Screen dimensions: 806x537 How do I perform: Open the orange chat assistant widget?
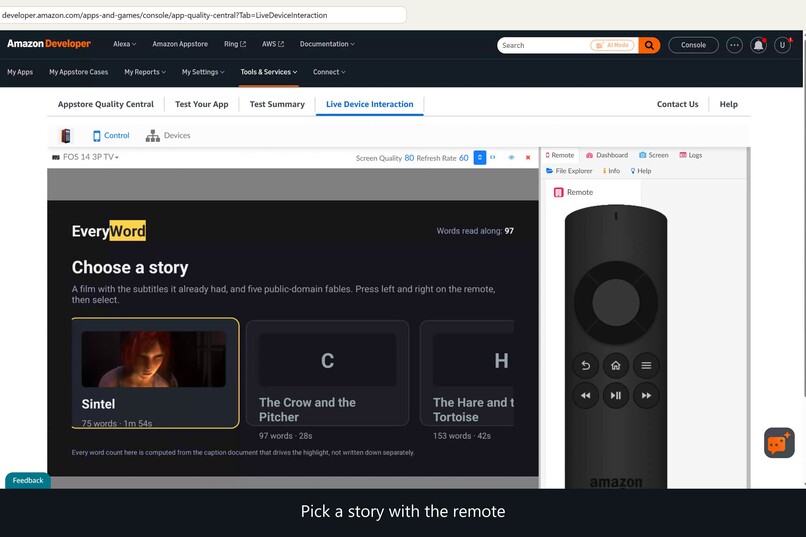point(779,442)
